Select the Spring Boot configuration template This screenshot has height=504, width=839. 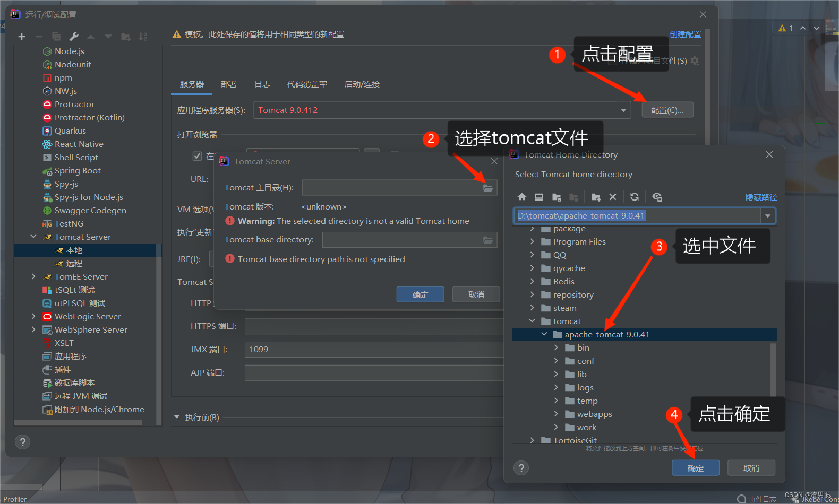(x=78, y=170)
